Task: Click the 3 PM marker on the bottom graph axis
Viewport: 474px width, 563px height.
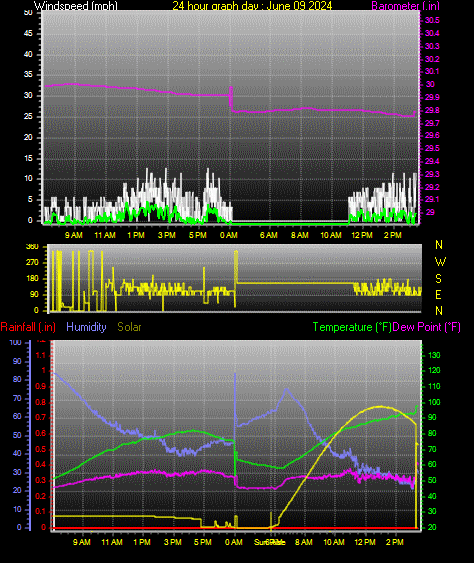Action: point(173,542)
